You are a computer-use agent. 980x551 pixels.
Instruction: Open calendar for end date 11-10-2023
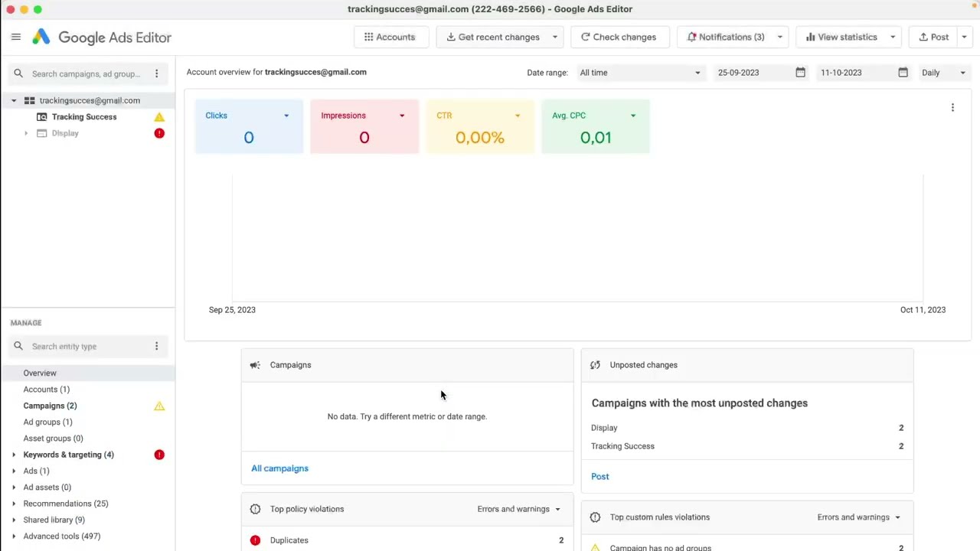903,72
